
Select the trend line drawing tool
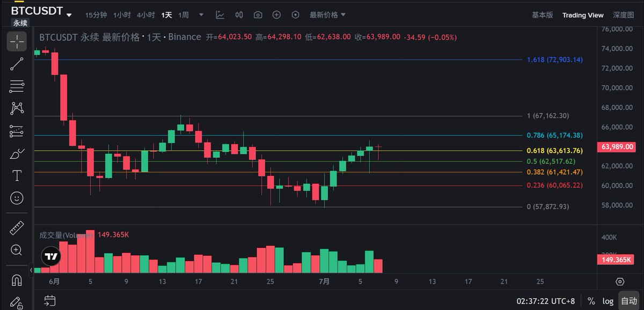coord(17,64)
